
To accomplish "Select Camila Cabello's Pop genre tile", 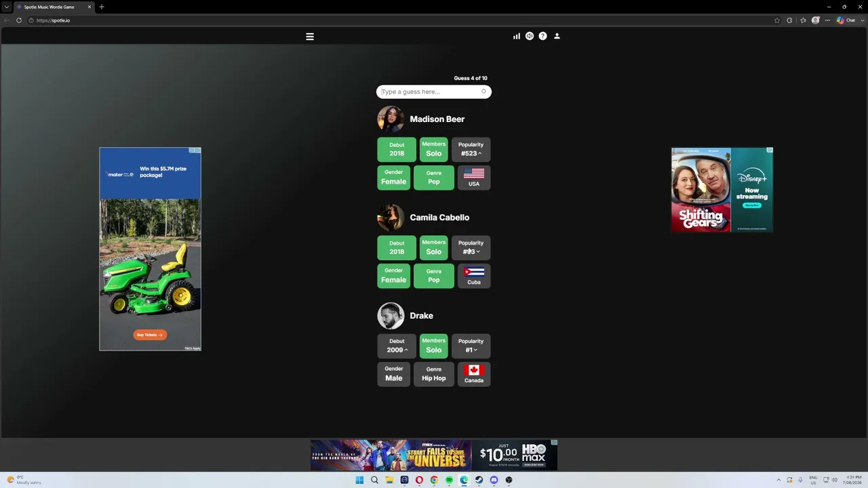I will pos(434,276).
